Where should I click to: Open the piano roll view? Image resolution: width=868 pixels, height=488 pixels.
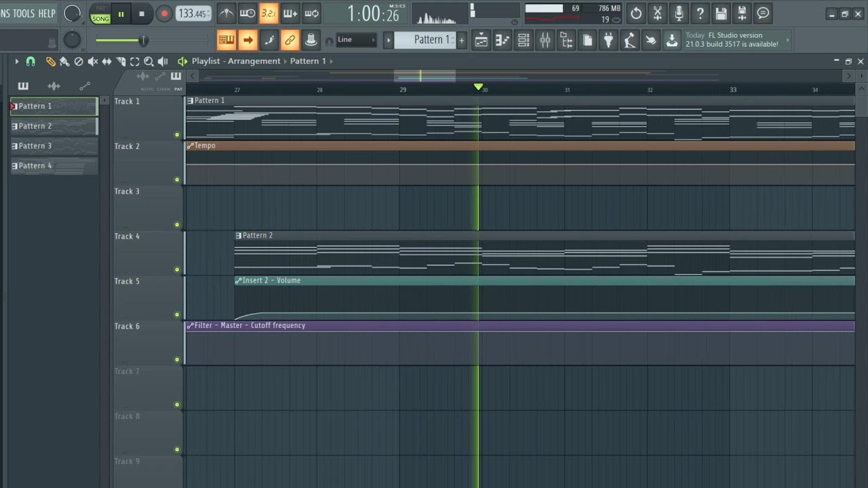(502, 40)
